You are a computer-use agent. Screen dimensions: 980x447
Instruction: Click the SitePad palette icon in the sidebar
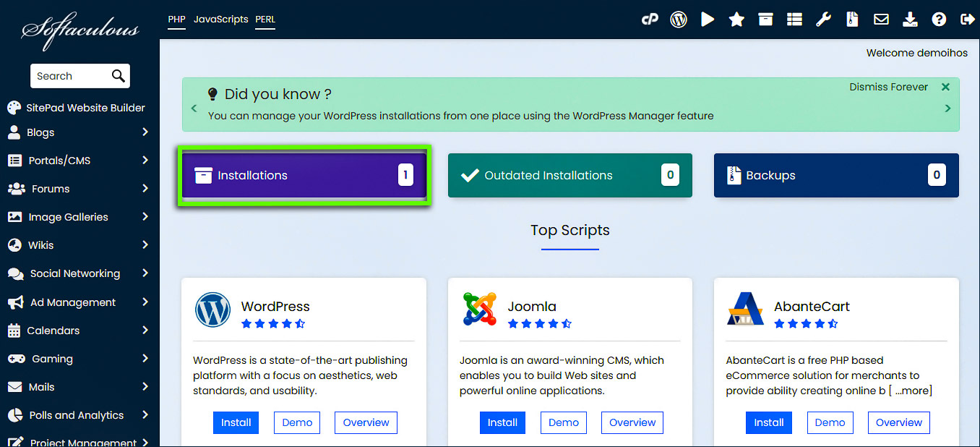[x=14, y=108]
